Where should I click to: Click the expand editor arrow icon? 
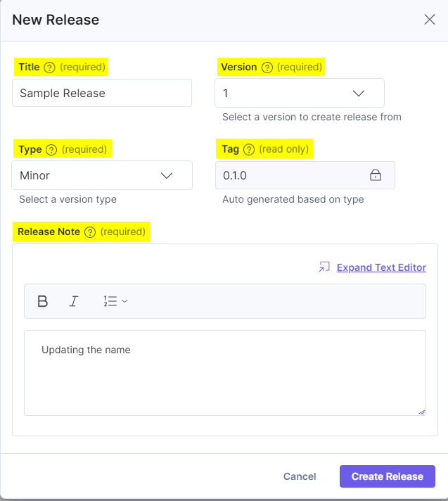[x=324, y=267]
